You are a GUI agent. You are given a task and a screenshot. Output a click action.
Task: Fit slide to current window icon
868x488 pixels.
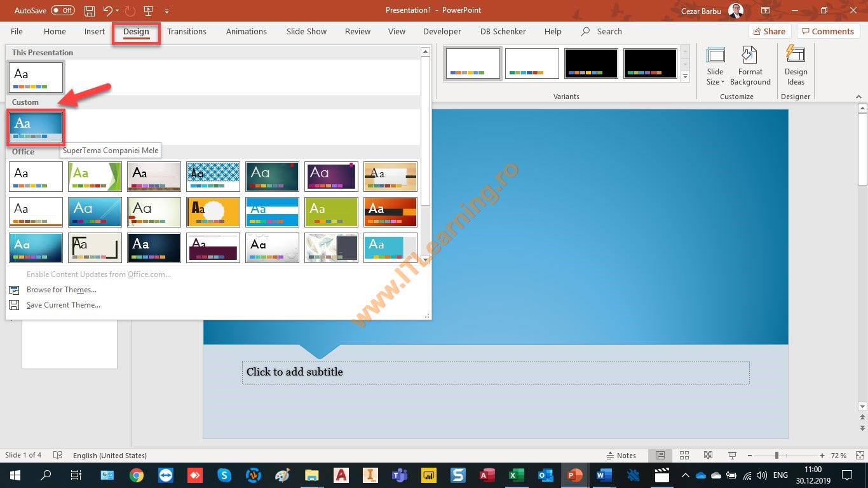[859, 456]
